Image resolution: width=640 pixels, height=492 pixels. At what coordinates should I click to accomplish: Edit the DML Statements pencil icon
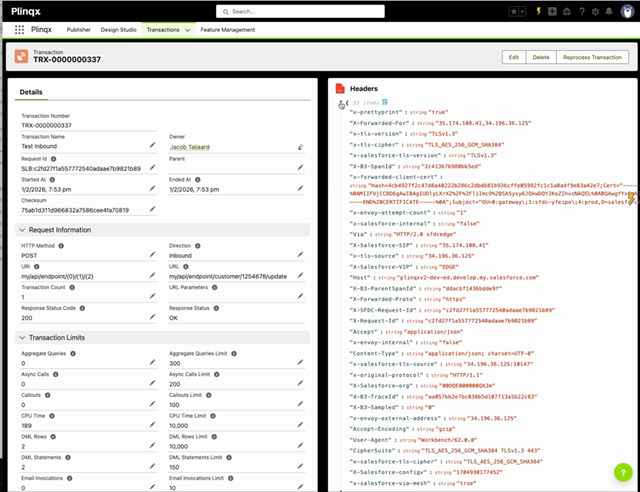tap(152, 466)
